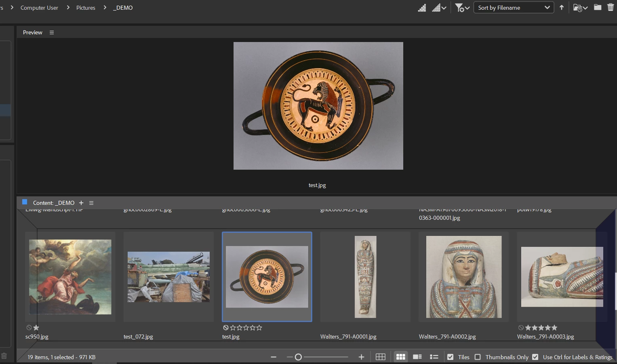617x364 pixels.
Task: Click the selected test.jpg thumbnail in Content
Action: click(x=267, y=277)
